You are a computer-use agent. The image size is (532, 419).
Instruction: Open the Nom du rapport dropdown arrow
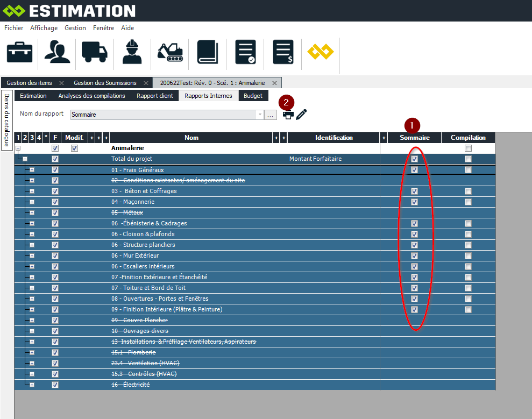(x=260, y=115)
